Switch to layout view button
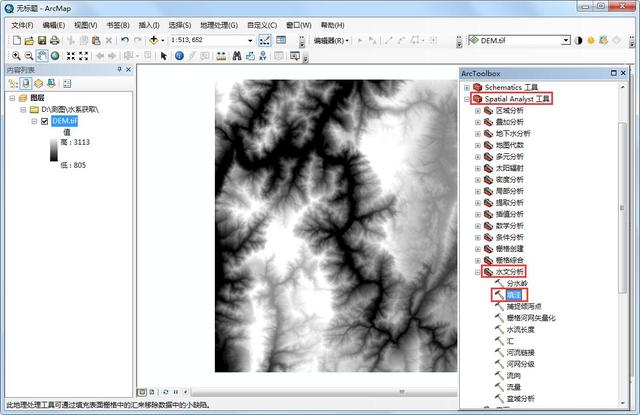The width and height of the screenshot is (640, 415). tap(152, 392)
